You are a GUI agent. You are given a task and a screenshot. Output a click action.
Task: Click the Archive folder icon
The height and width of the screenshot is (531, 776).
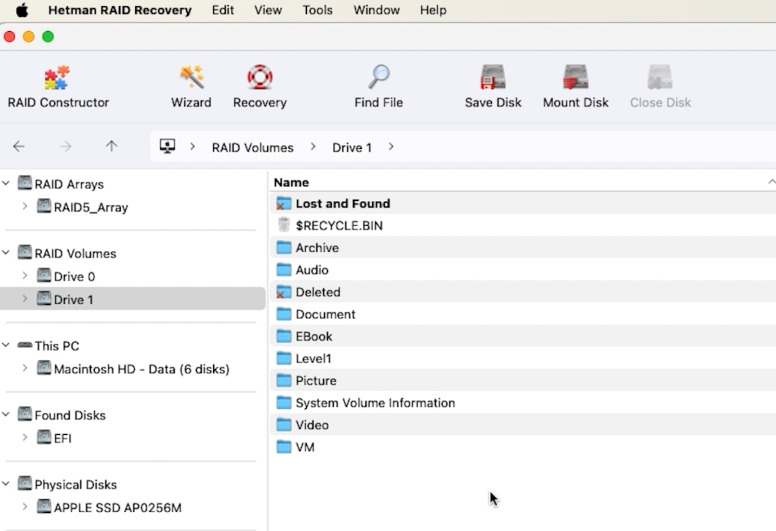pyautogui.click(x=284, y=247)
